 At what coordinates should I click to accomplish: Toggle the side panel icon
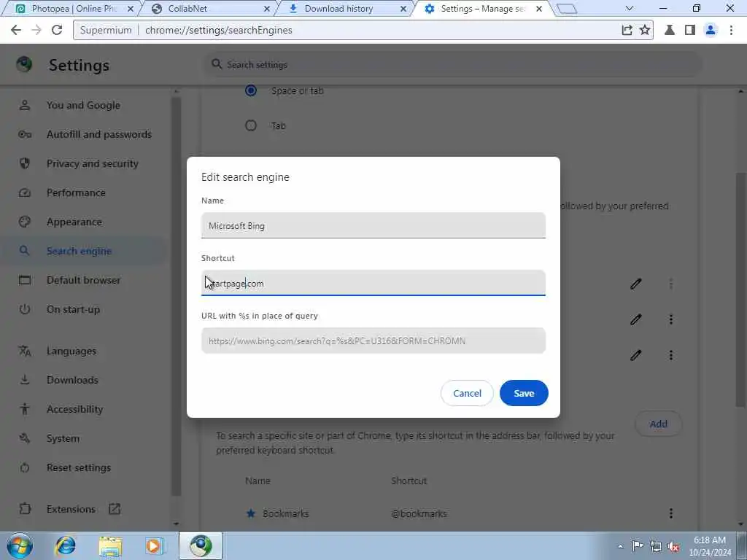pos(690,30)
